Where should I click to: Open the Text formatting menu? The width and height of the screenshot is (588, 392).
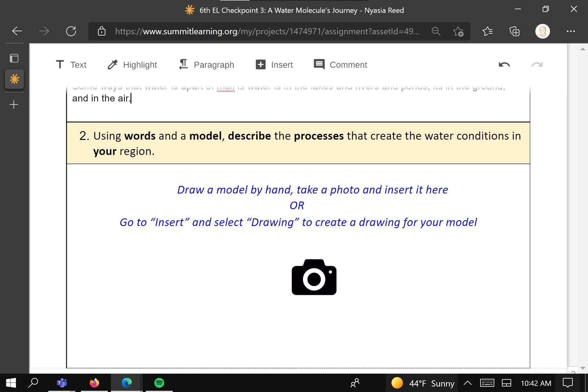[x=71, y=65]
